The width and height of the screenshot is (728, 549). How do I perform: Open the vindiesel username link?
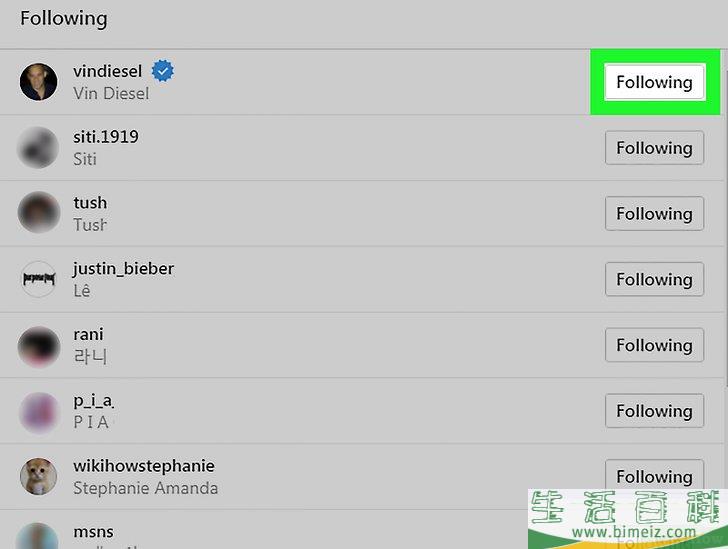point(107,71)
